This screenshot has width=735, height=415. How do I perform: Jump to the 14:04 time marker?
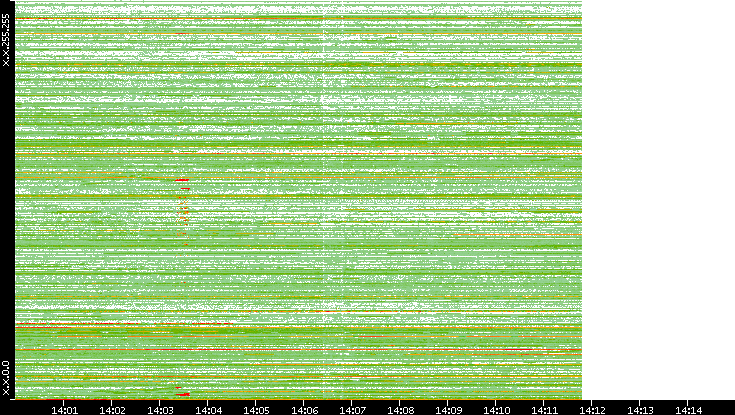tap(208, 408)
